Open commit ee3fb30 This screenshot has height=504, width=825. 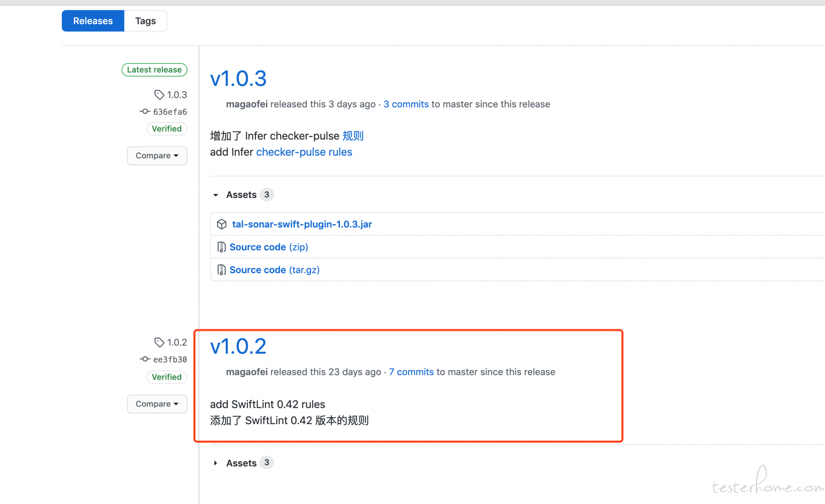[170, 359]
